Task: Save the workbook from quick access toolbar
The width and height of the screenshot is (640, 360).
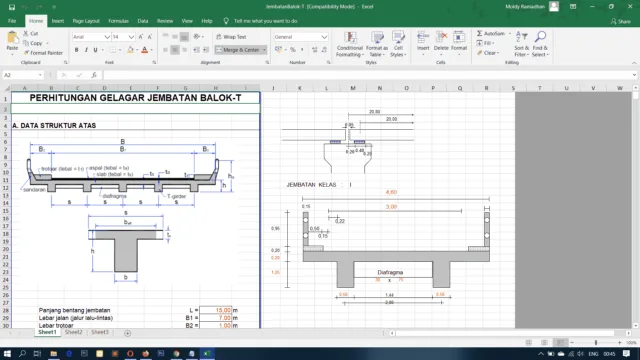Action: pyautogui.click(x=12, y=7)
